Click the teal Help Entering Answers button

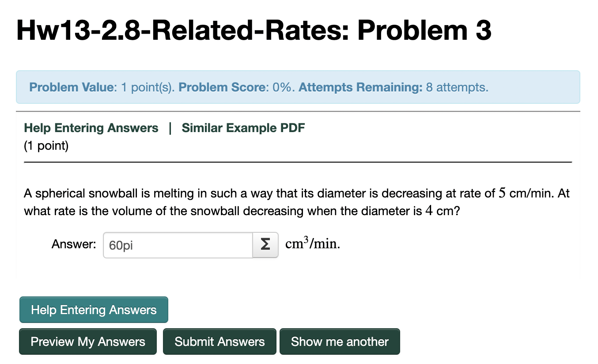pyautogui.click(x=93, y=310)
